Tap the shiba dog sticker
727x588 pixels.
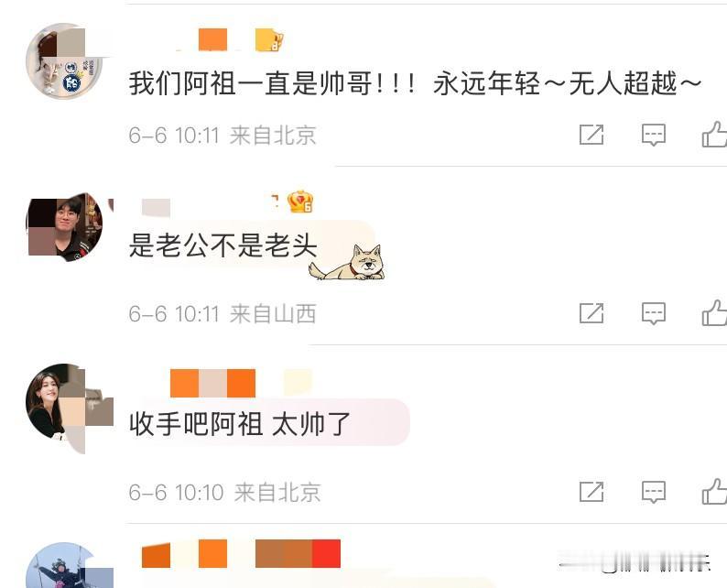pos(347,263)
